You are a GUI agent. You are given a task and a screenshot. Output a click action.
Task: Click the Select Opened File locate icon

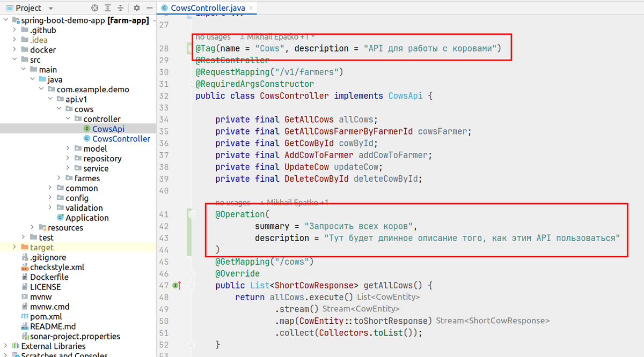(x=95, y=8)
